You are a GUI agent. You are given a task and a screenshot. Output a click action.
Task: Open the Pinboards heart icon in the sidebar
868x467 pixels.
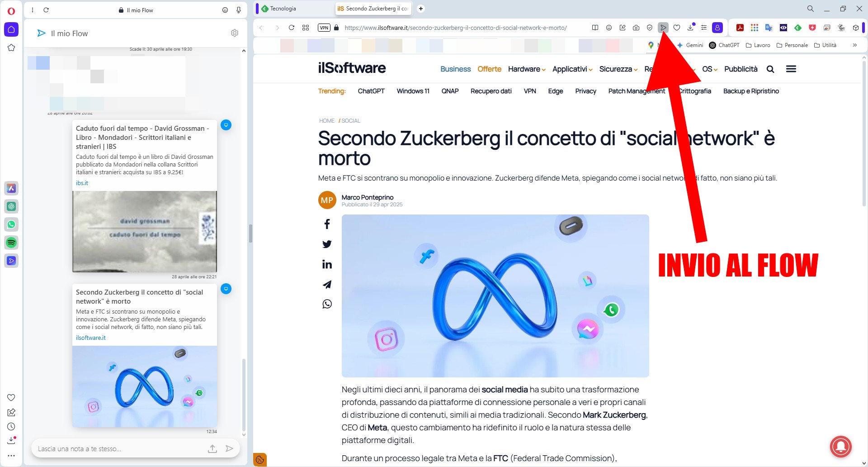[11, 397]
